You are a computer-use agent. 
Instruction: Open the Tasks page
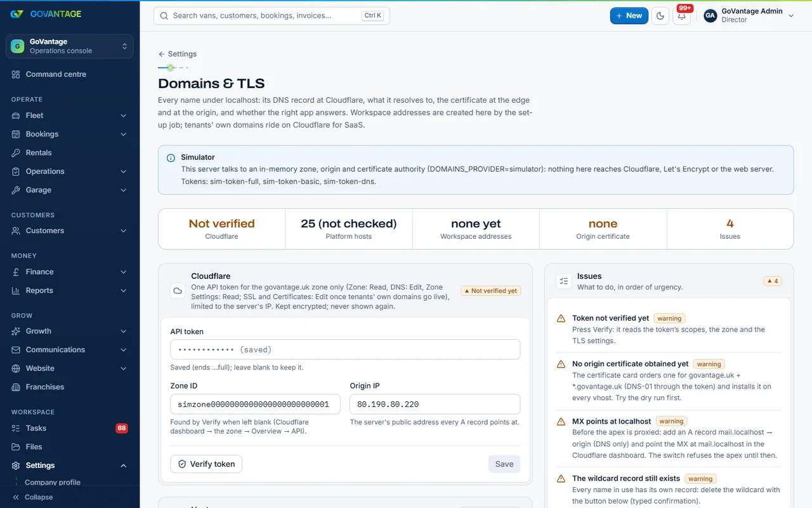point(70,428)
